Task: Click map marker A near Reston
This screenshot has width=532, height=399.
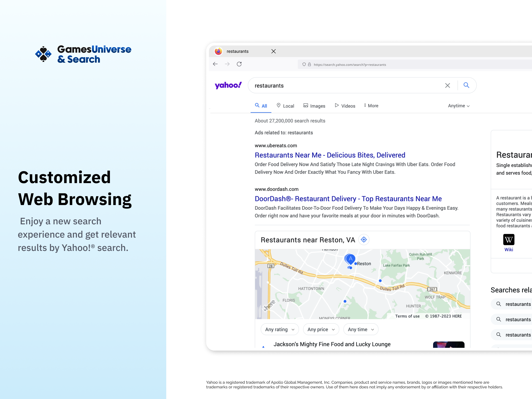Action: [350, 259]
